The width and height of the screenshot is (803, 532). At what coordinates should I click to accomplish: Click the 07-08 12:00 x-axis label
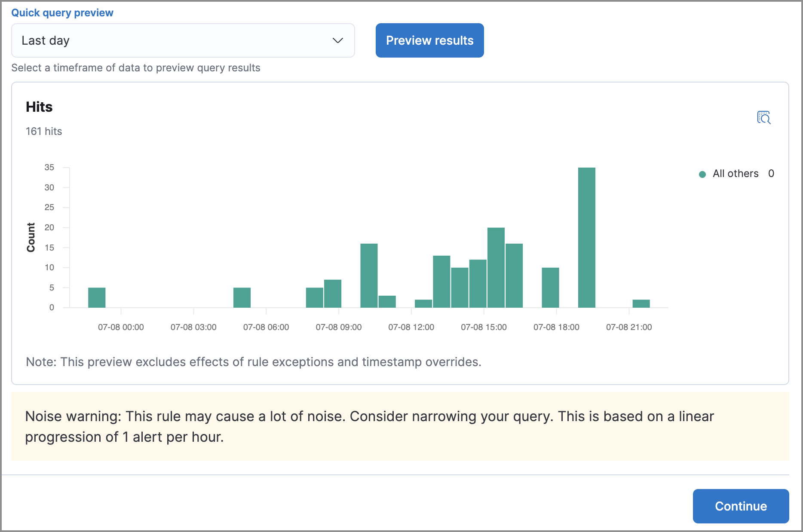[411, 327]
